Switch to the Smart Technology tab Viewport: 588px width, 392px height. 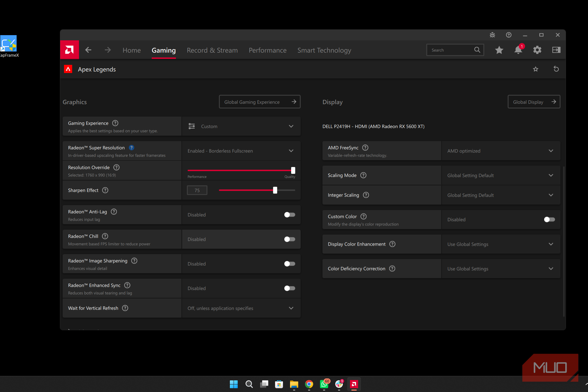click(x=324, y=50)
